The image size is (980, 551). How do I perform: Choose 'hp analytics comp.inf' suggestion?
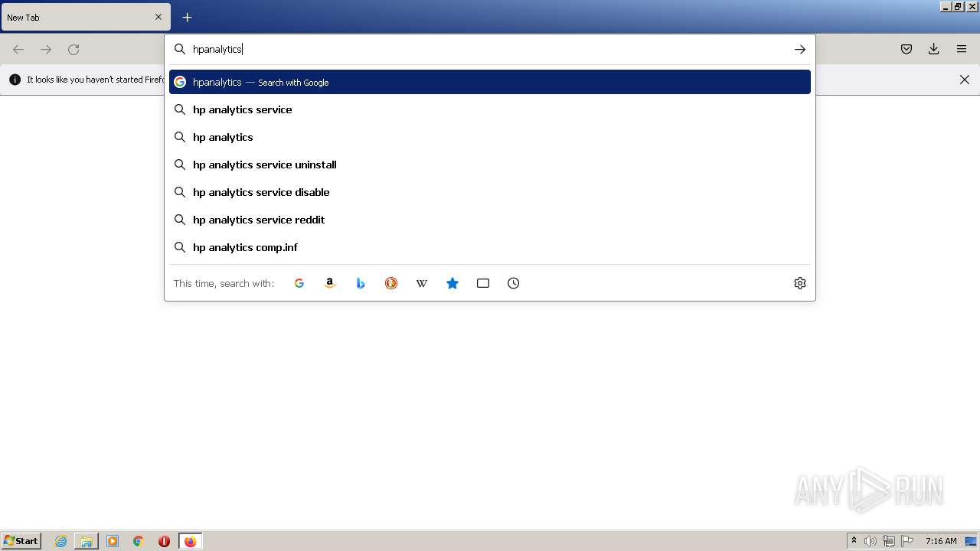(490, 247)
